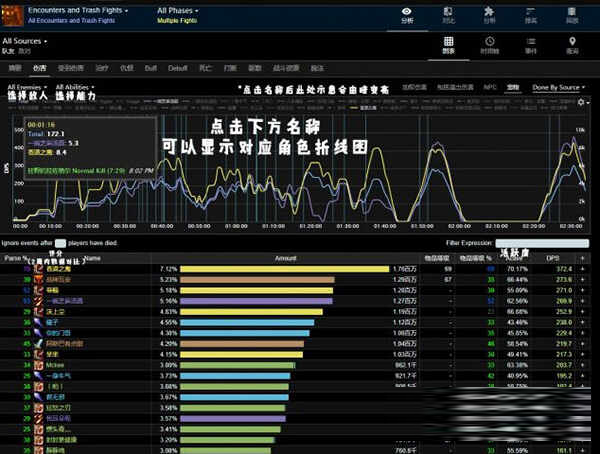The height and width of the screenshot is (454, 600).
Task: Open the 时间轴 timeline view icon
Action: pos(490,44)
